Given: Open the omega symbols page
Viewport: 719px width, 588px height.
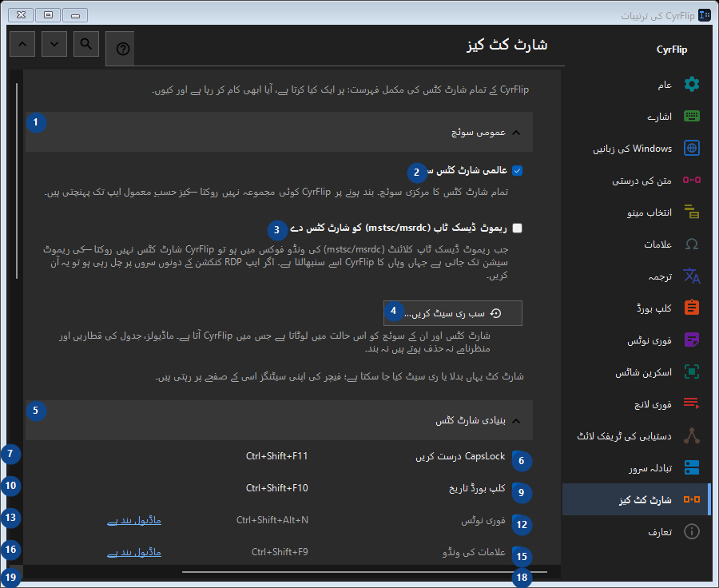Looking at the screenshot, I should pyautogui.click(x=692, y=244).
